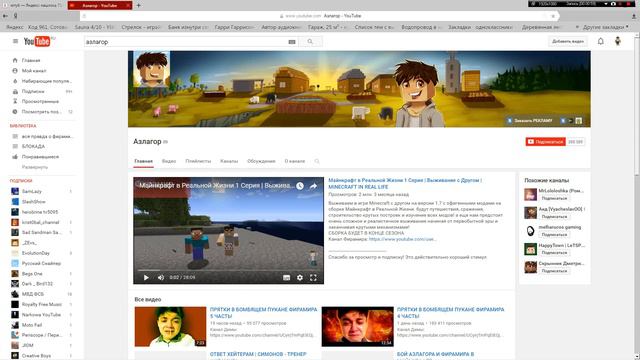Screen dimensions: 640x360
Task: Subscribe to MrLololoshka suggested channel
Action: [x=554, y=198]
